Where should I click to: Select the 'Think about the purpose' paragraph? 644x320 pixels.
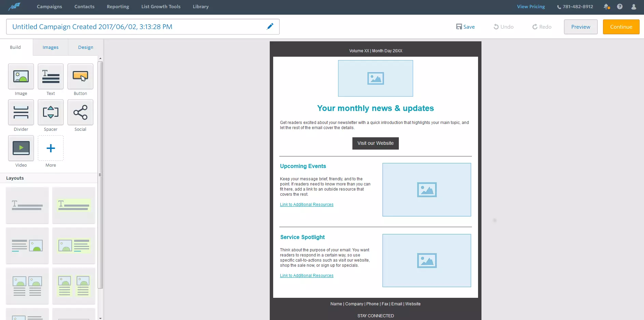(x=325, y=258)
